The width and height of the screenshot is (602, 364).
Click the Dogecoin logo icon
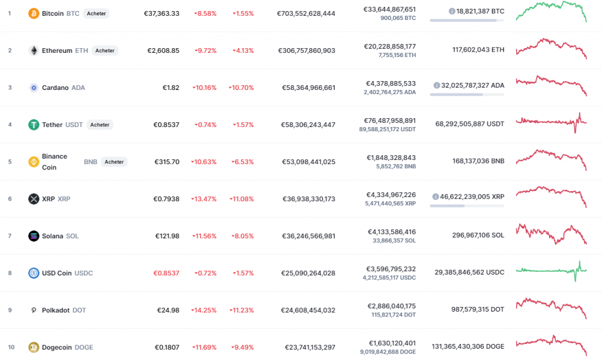click(x=34, y=347)
